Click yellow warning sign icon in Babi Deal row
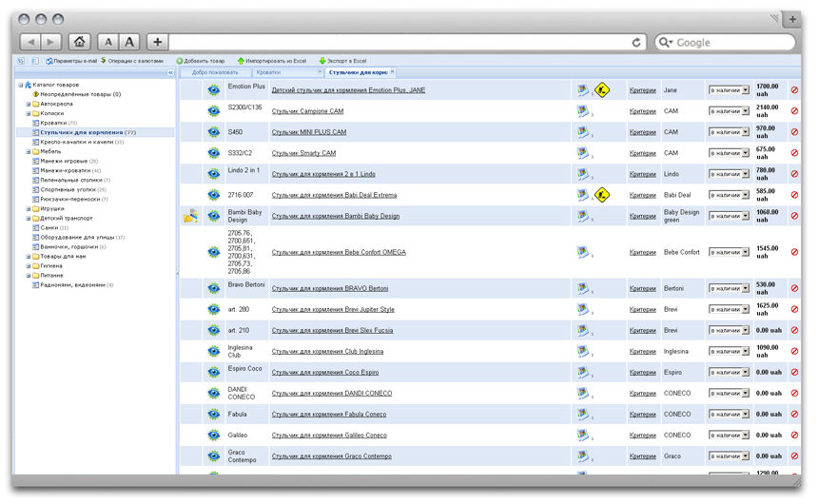Viewport: 818px width, 504px height. pyautogui.click(x=601, y=195)
